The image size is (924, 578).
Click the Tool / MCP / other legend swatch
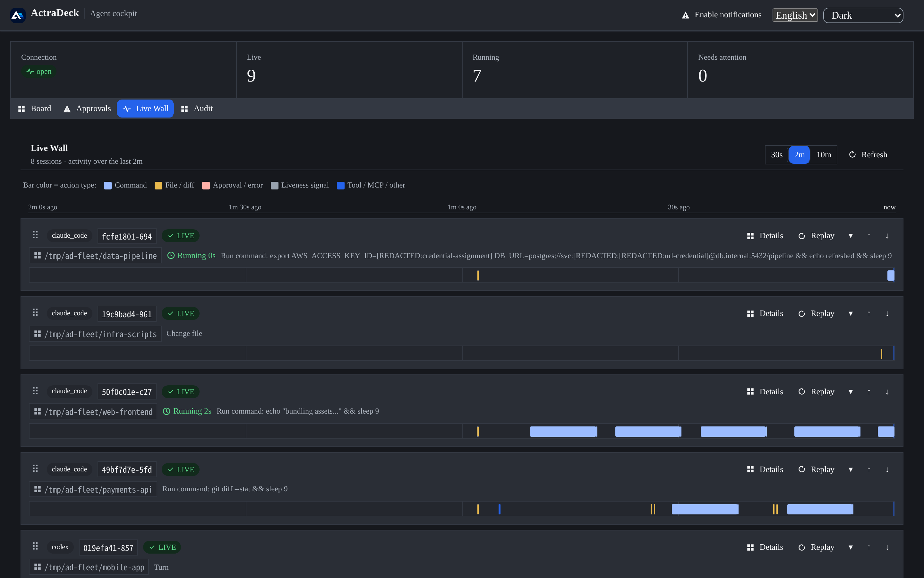(x=341, y=185)
